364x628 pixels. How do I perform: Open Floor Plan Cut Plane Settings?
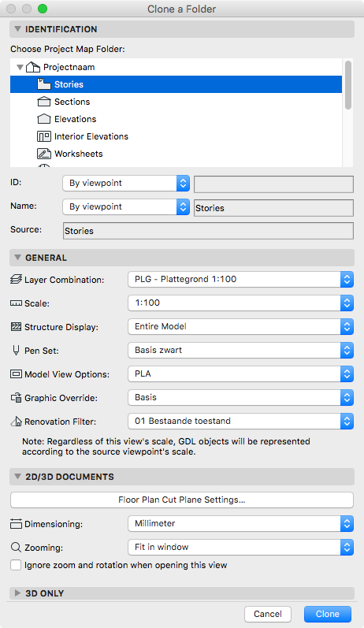click(x=182, y=500)
